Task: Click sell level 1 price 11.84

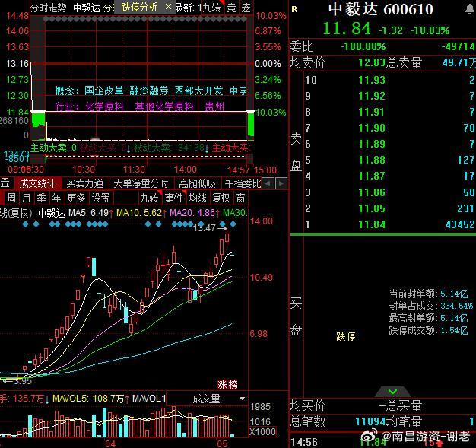Action: [372, 224]
